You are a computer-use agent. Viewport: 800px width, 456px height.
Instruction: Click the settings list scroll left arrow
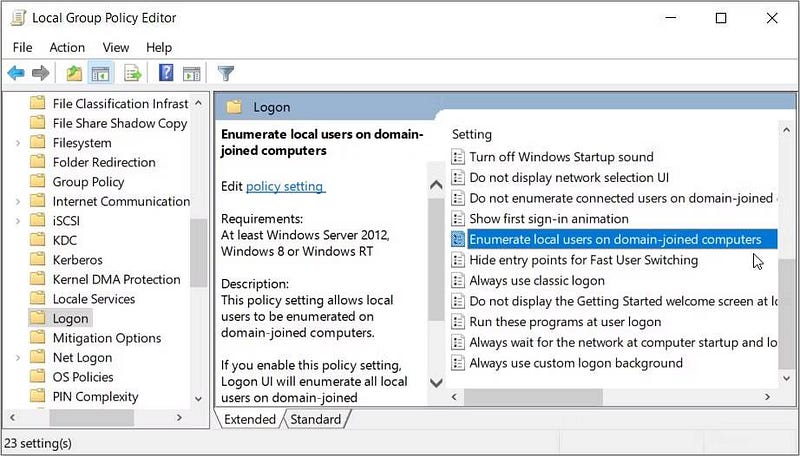(x=454, y=397)
